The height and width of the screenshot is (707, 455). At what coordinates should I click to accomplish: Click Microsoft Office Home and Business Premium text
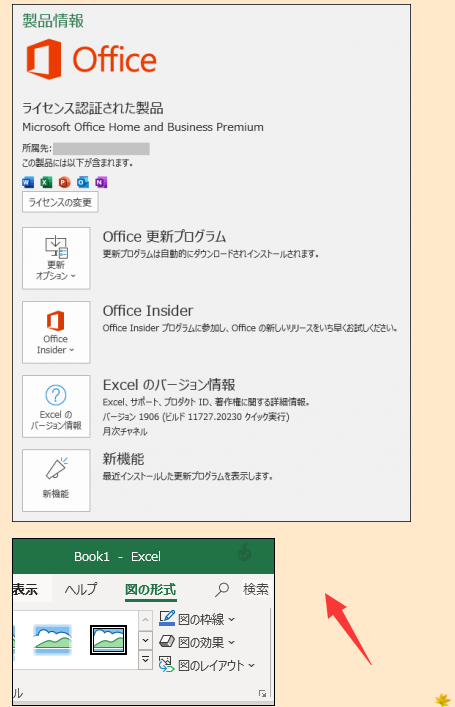click(143, 127)
